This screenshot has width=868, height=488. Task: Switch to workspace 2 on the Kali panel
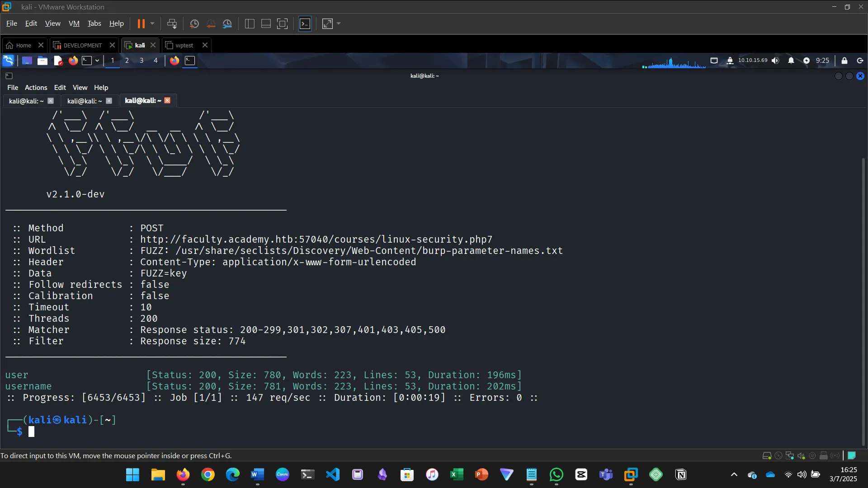[127, 61]
